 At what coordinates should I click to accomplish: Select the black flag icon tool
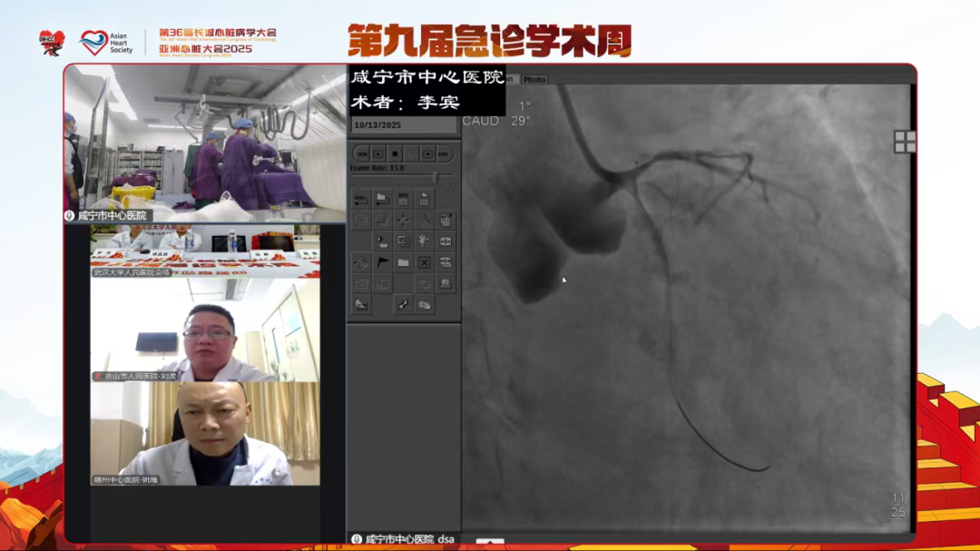tap(382, 262)
